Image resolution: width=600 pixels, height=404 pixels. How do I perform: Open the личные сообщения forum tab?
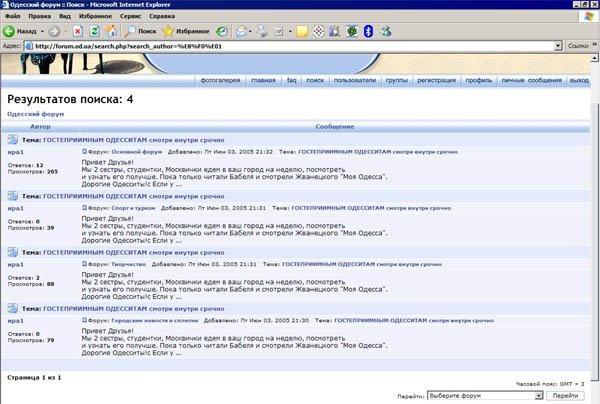point(530,78)
